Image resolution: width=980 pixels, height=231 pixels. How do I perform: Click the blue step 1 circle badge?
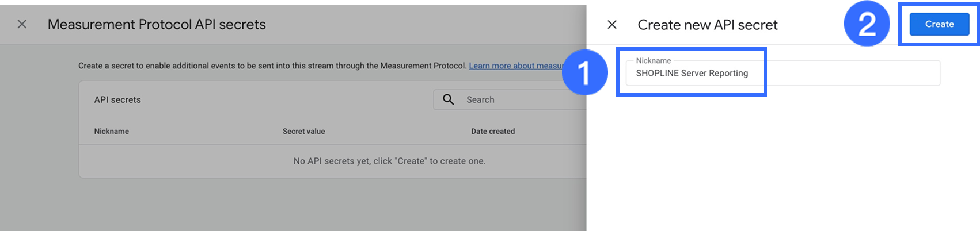[584, 74]
